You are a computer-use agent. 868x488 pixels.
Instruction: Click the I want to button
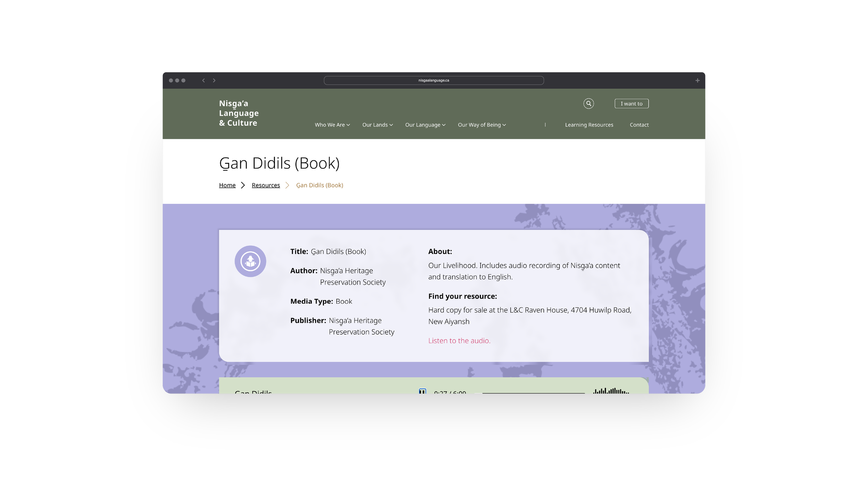[631, 103]
